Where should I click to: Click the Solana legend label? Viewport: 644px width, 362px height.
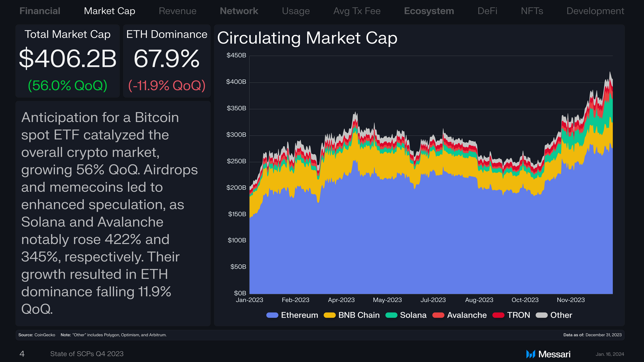tap(413, 315)
